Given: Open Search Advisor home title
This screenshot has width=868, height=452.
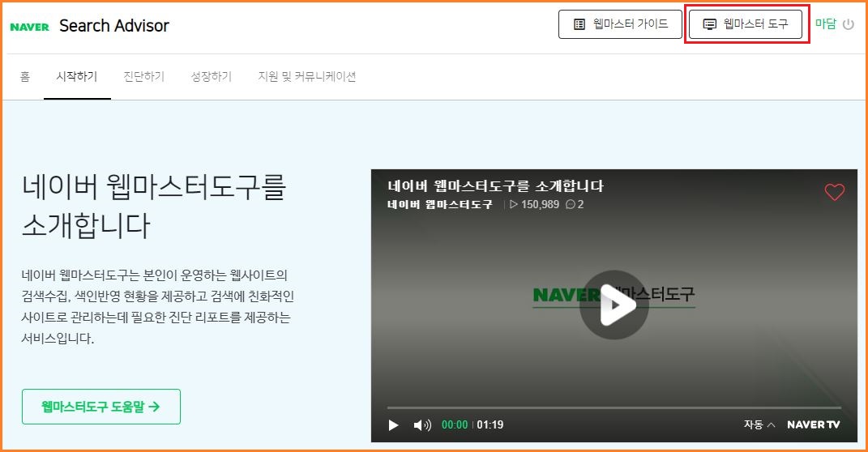Looking at the screenshot, I should (114, 25).
